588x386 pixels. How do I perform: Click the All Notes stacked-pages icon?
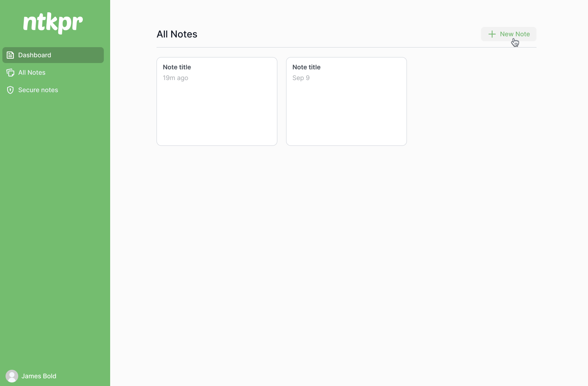tap(10, 73)
